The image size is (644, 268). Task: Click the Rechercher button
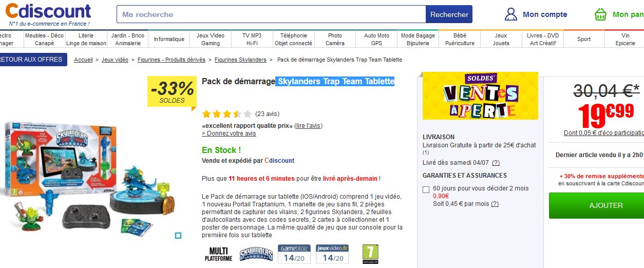click(449, 14)
